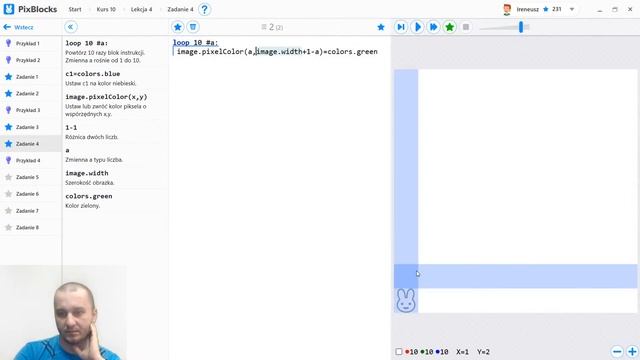Image resolution: width=640 pixels, height=360 pixels.
Task: Select Zadanie 7 task
Action: pyautogui.click(x=31, y=211)
